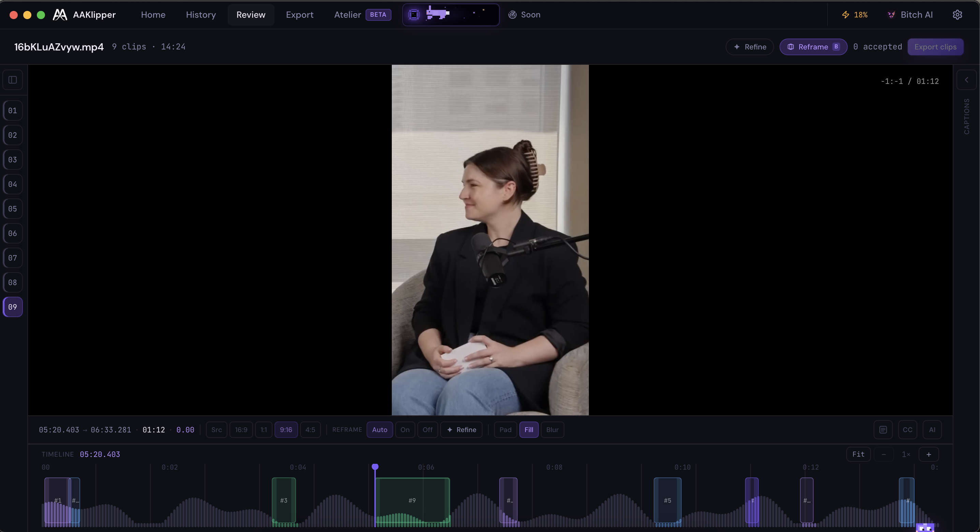The height and width of the screenshot is (532, 980).
Task: Toggle CC captions button
Action: point(907,430)
